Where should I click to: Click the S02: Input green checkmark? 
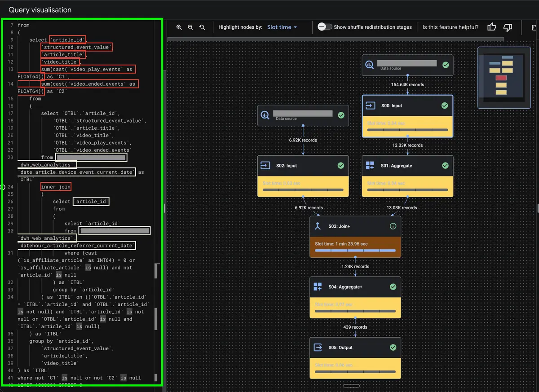tap(341, 166)
